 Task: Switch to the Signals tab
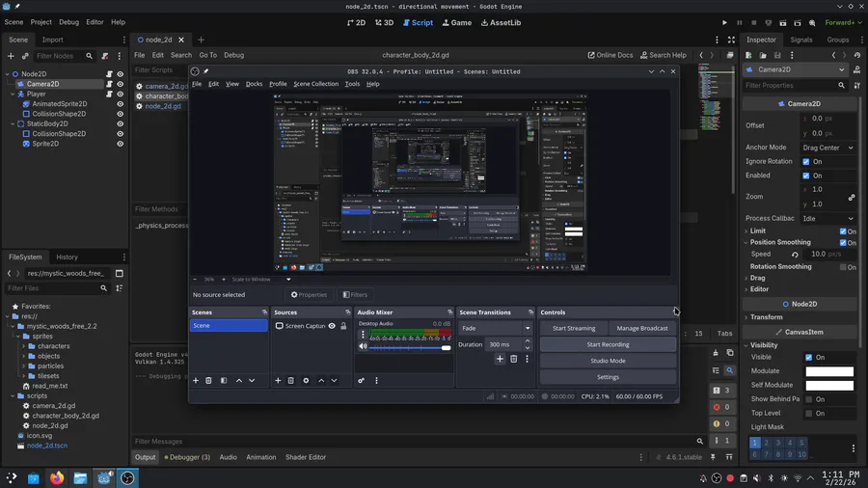coord(800,40)
